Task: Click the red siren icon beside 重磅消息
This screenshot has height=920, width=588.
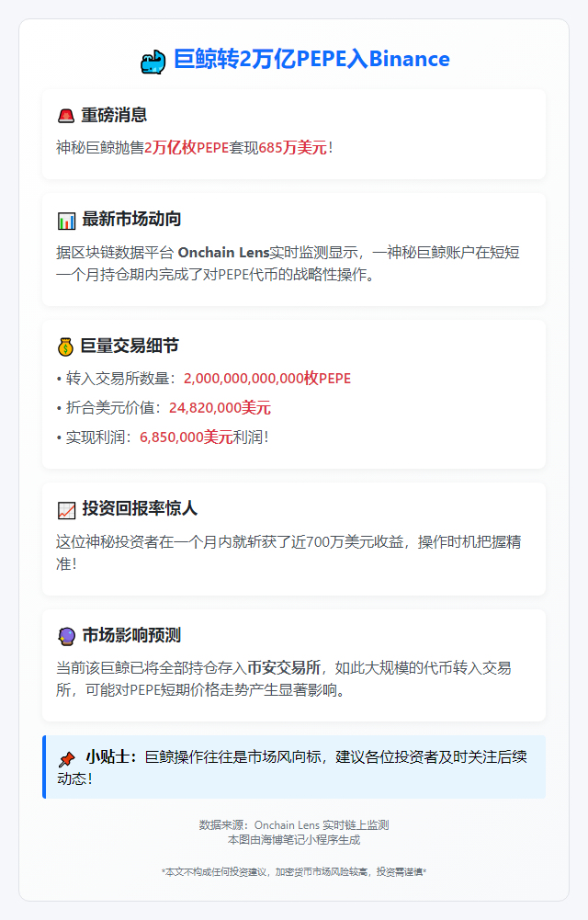Action: (x=65, y=116)
